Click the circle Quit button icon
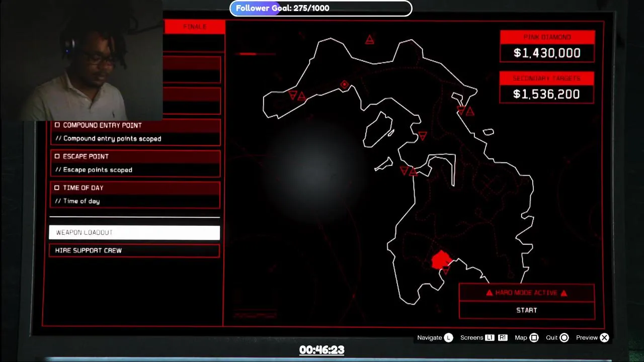Viewport: 644px width, 362px height. pyautogui.click(x=564, y=338)
